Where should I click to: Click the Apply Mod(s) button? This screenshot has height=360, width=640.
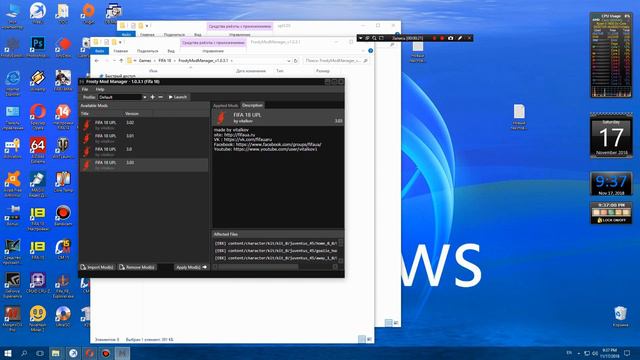[191, 267]
